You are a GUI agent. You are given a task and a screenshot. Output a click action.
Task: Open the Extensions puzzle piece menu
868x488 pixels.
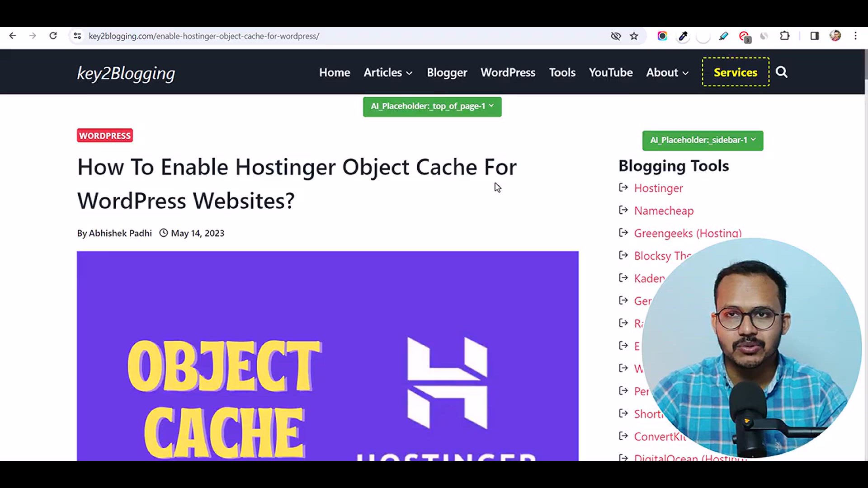(785, 36)
